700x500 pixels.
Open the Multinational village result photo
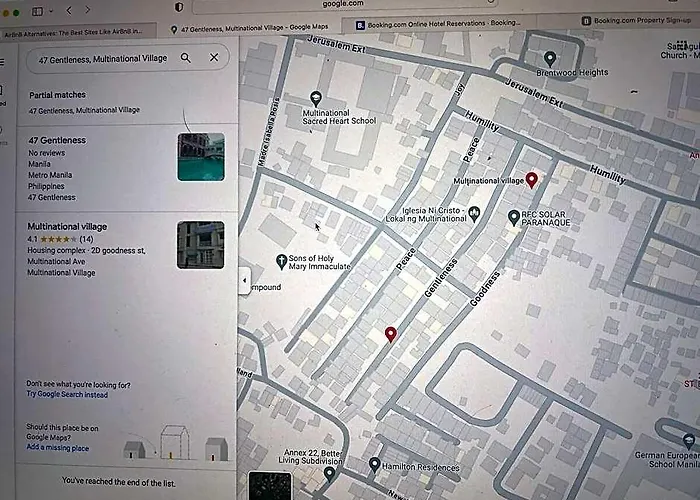point(200,245)
